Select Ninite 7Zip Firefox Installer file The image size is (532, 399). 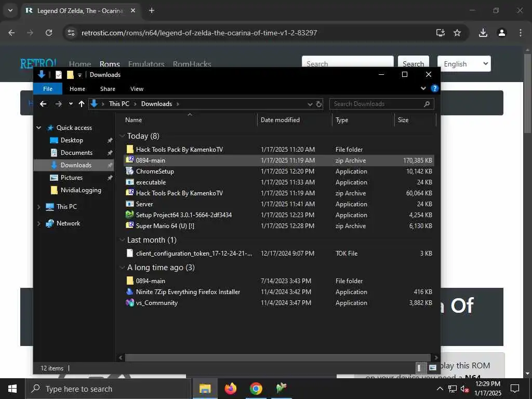(279, 292)
